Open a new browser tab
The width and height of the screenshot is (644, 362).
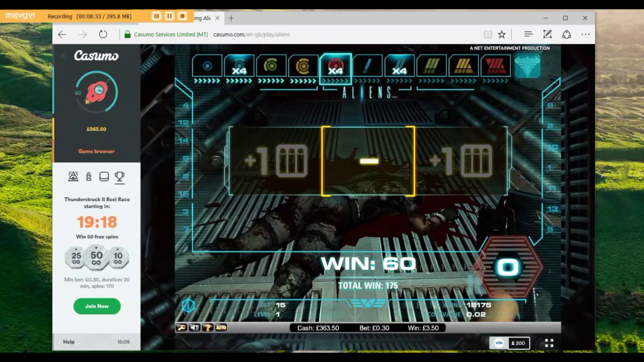[231, 18]
